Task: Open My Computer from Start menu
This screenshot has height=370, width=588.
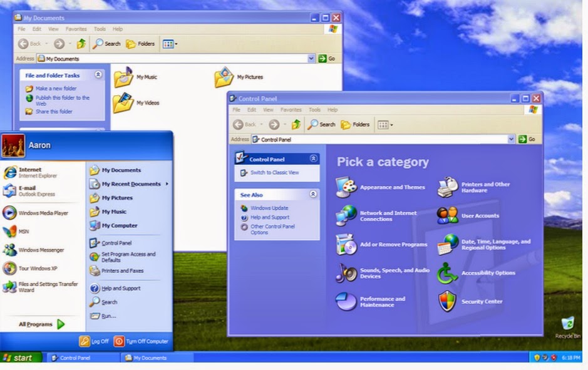Action: 114,225
